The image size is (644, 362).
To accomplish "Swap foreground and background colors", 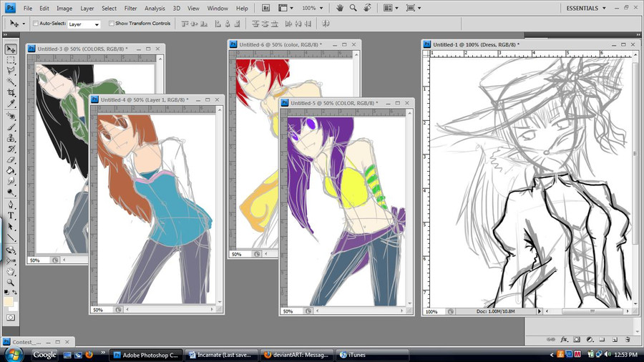I will pos(15,292).
